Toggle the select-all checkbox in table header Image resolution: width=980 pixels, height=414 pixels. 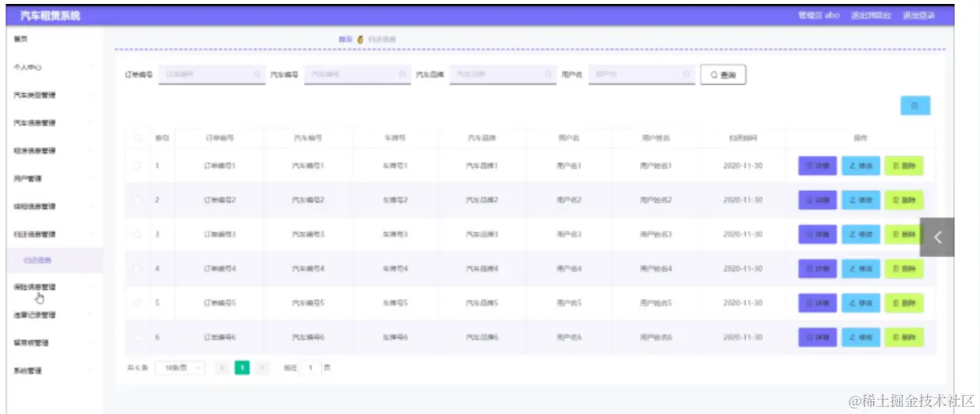point(138,138)
